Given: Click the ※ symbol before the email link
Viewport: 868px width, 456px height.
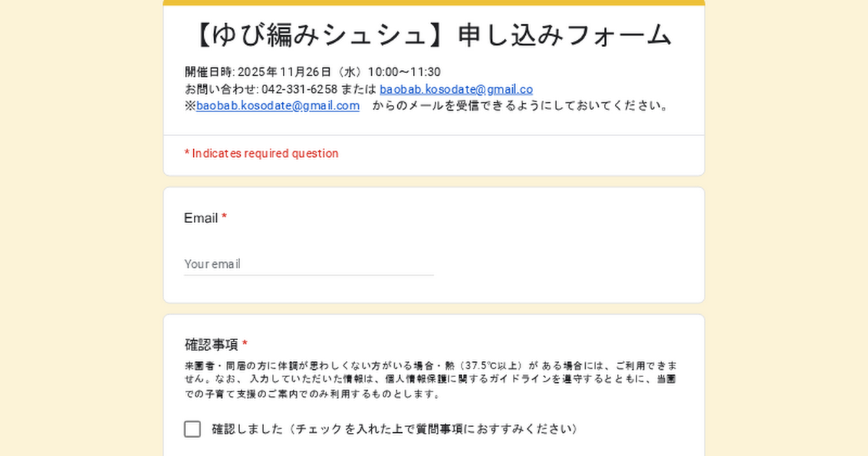Looking at the screenshot, I should click(x=190, y=106).
